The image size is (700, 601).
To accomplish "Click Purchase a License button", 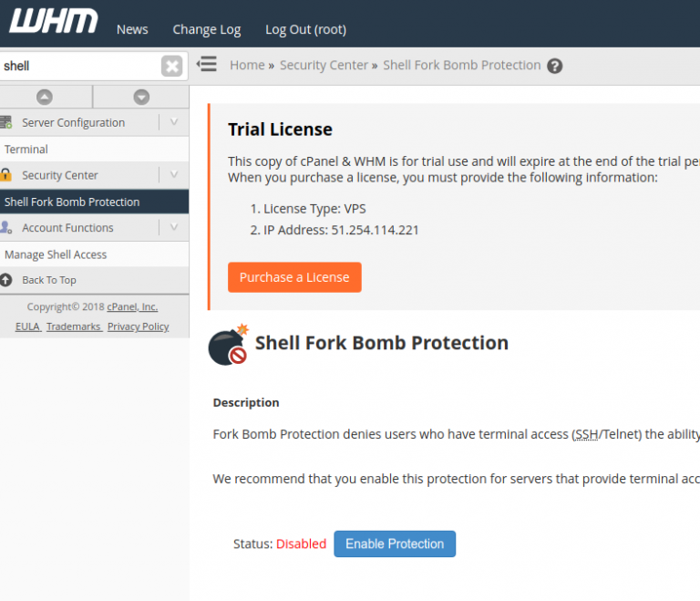I will (x=294, y=277).
